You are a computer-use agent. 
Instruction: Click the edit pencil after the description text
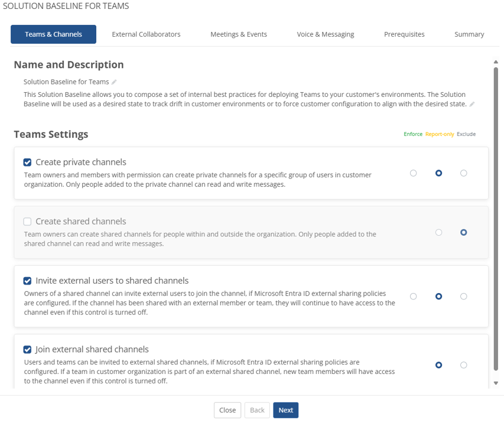click(x=472, y=104)
